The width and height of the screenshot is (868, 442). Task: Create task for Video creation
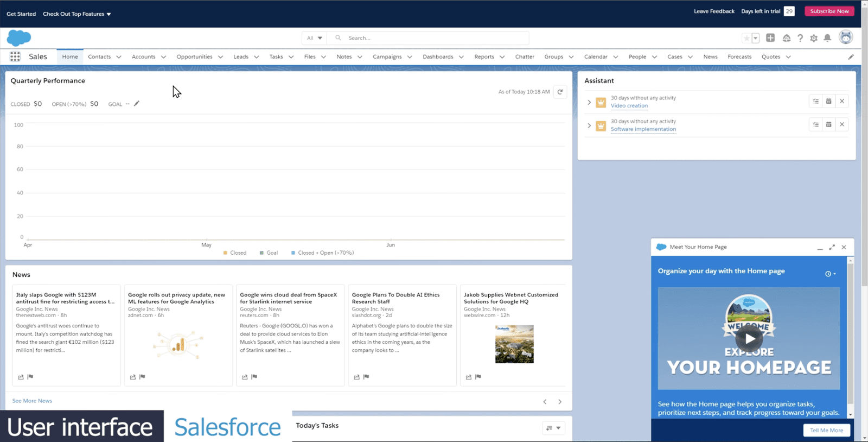click(816, 101)
